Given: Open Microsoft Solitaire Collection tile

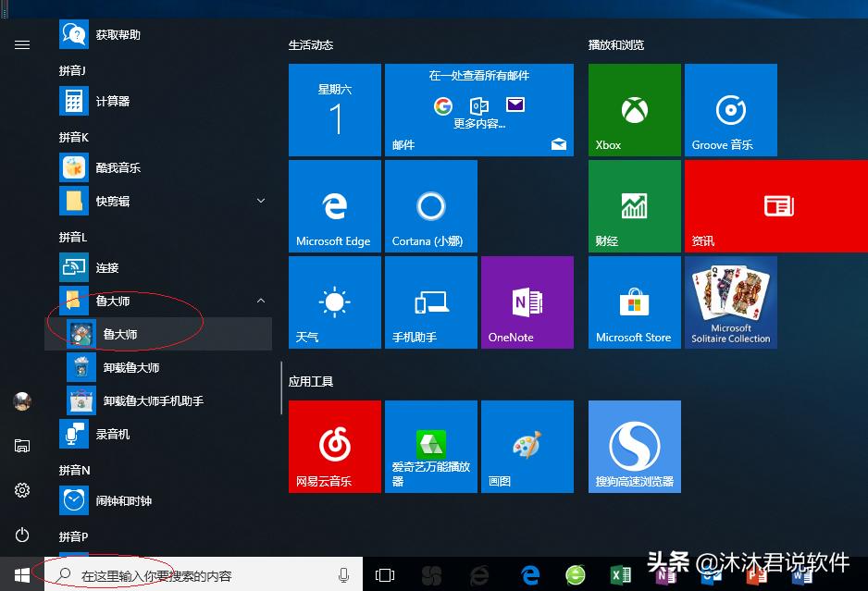Looking at the screenshot, I should pos(730,302).
